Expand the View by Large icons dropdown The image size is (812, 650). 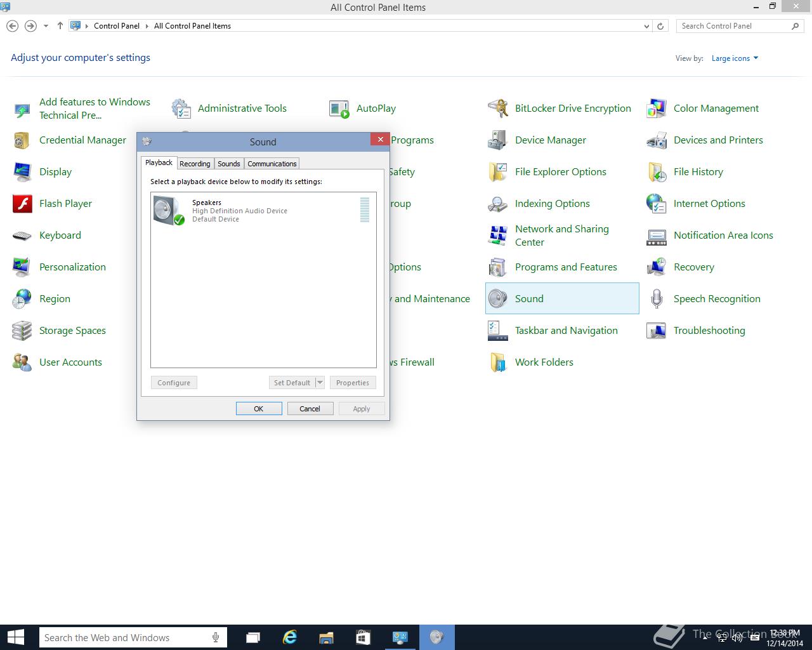(735, 58)
